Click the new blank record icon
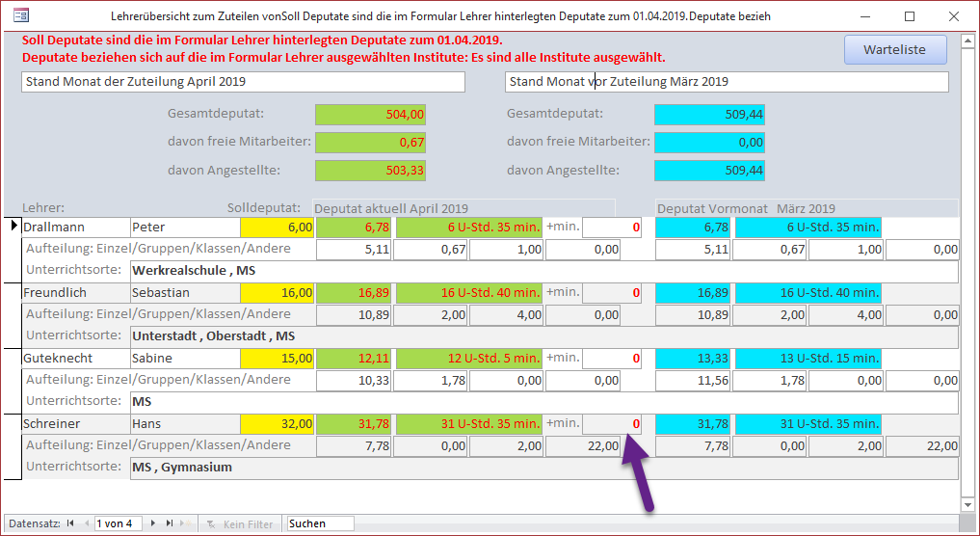This screenshot has height=536, width=980. (x=185, y=523)
